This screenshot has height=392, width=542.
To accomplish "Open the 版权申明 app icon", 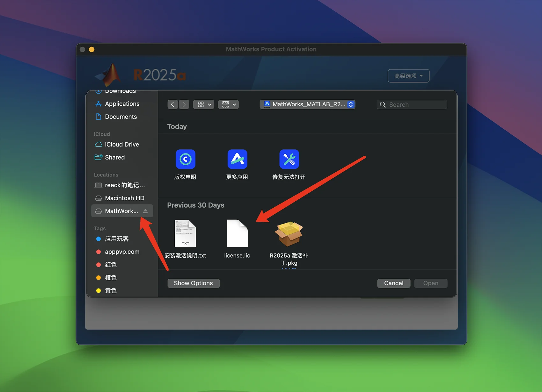I will click(185, 159).
